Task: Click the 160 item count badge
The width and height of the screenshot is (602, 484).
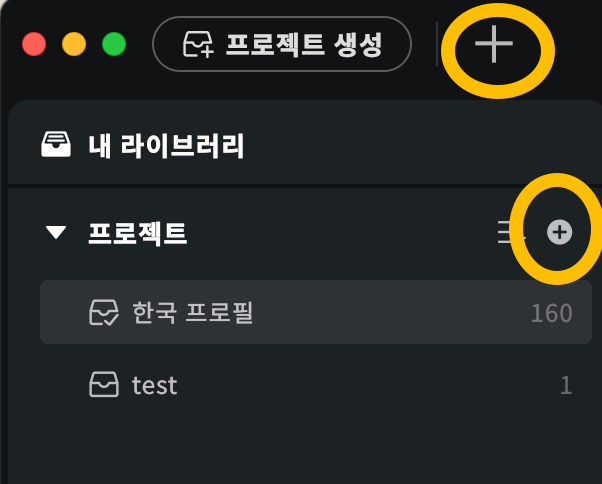Action: pos(552,313)
